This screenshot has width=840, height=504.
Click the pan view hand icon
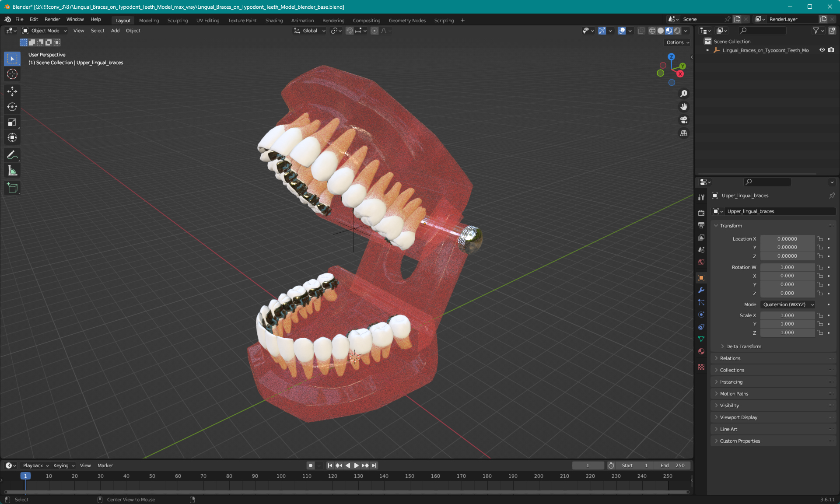click(x=684, y=107)
